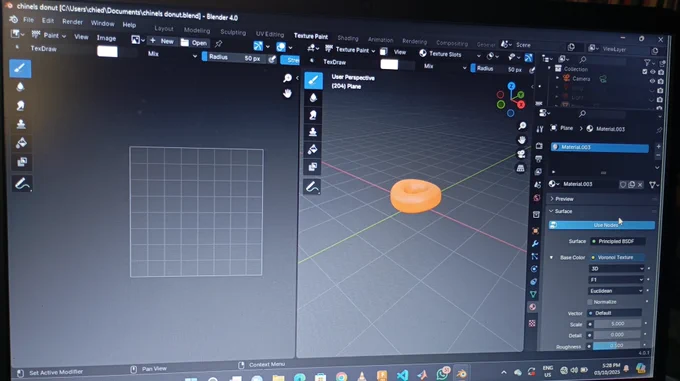Open the F1 feature dropdown
The height and width of the screenshot is (381, 680).
616,280
